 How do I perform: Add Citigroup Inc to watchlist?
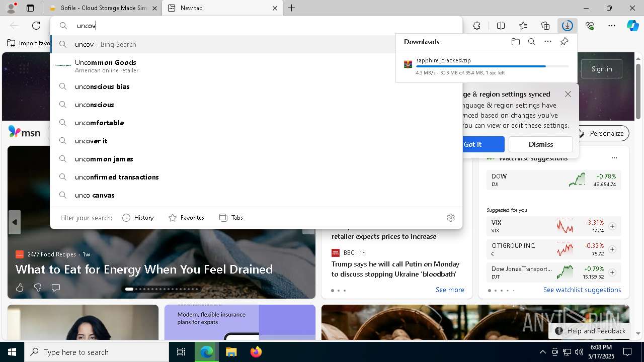[x=612, y=249]
